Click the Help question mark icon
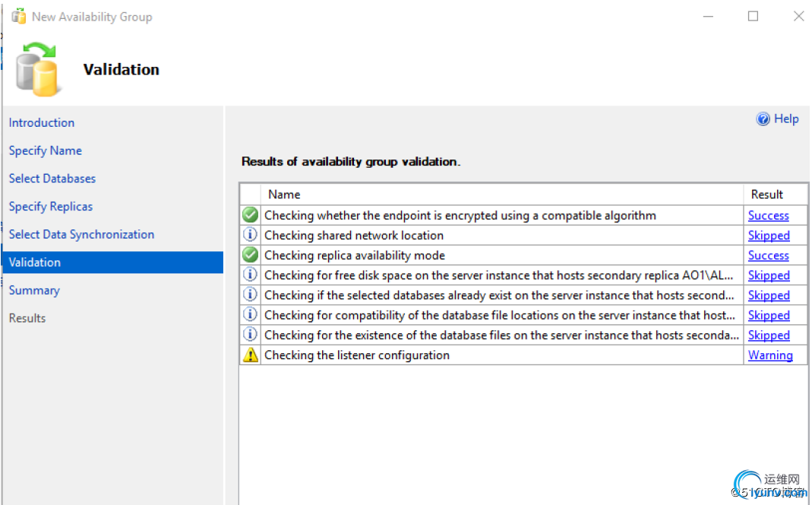 pos(763,119)
